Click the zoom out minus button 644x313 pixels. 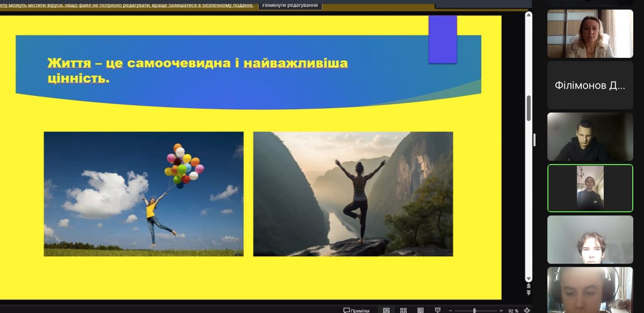(451, 310)
